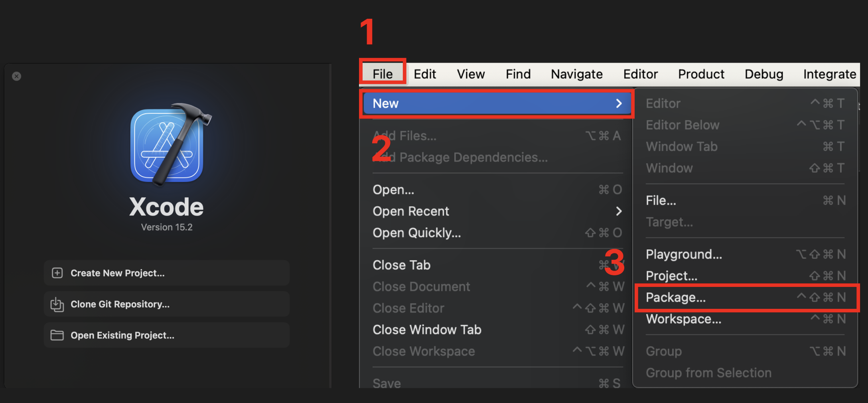Click the Xcode title text

click(166, 207)
